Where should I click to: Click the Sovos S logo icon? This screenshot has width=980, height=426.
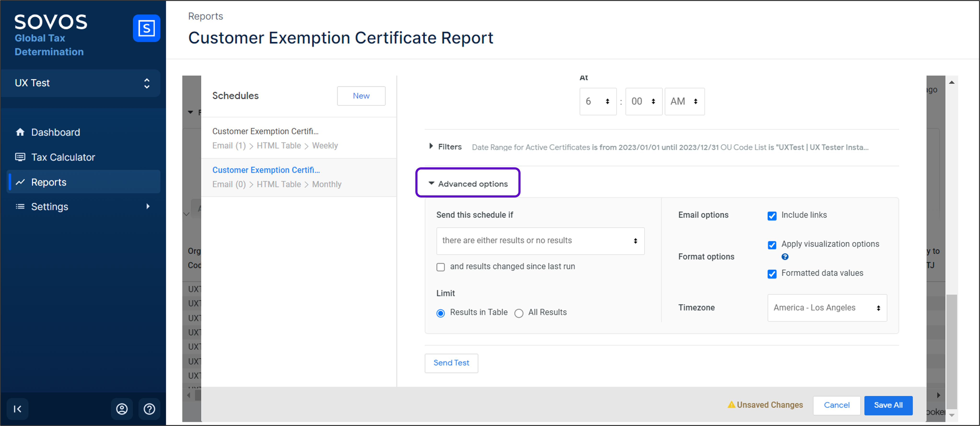pos(146,28)
